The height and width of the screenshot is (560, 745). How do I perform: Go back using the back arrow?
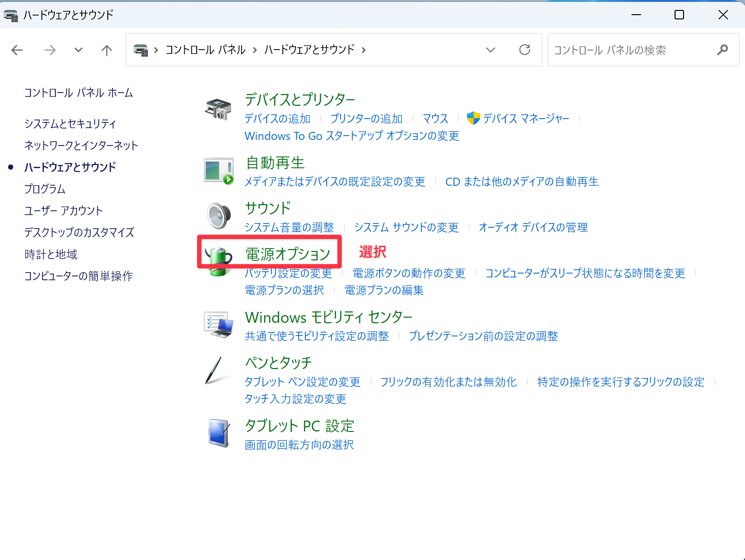coord(17,50)
